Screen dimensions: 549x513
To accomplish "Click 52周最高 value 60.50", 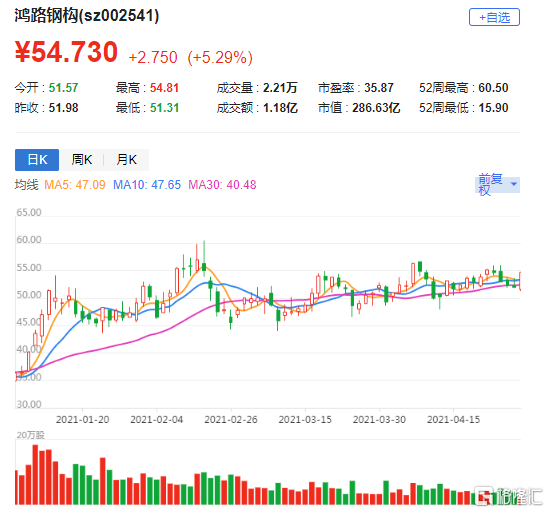I will click(493, 88).
